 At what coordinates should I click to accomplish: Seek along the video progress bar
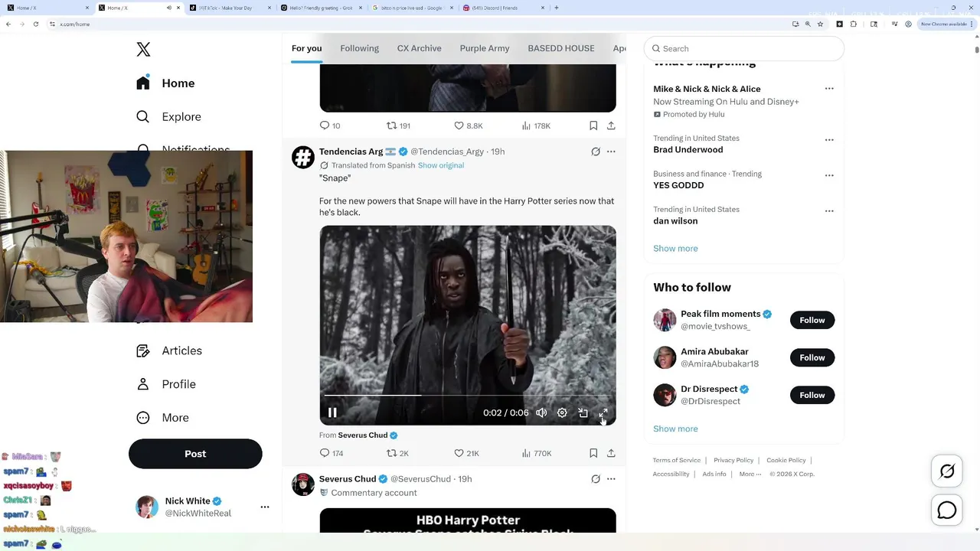click(467, 396)
